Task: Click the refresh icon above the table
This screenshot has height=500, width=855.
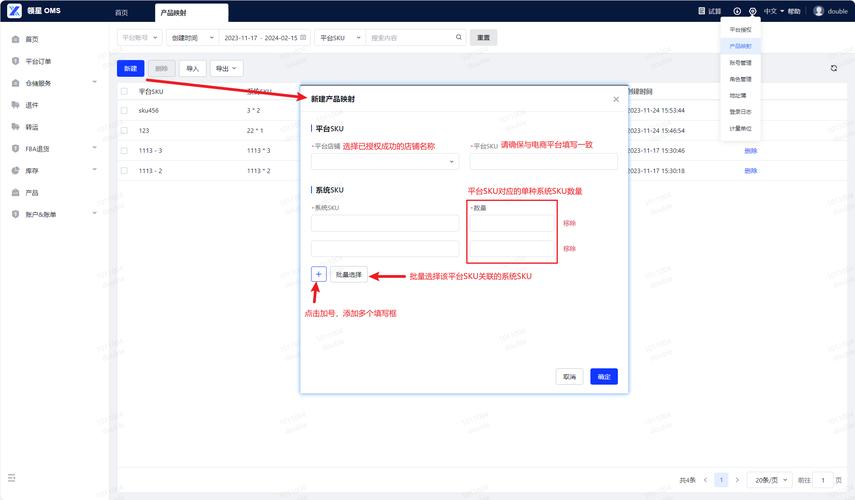Action: (833, 68)
